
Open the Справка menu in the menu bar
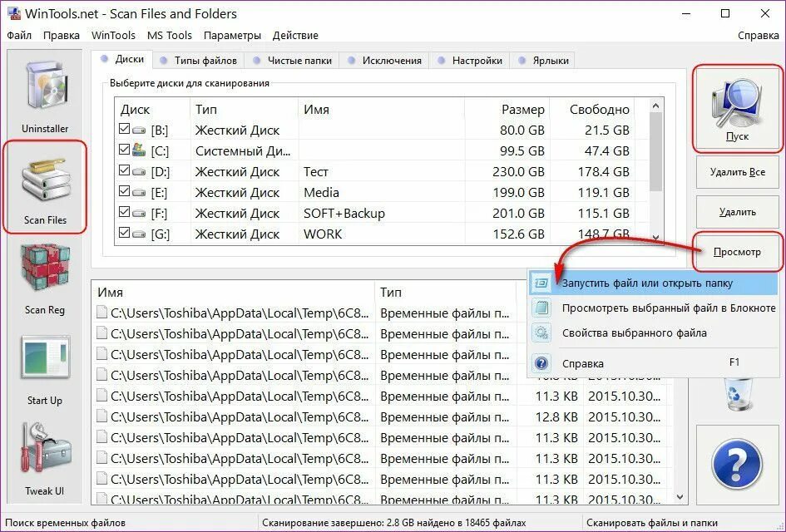click(x=758, y=35)
